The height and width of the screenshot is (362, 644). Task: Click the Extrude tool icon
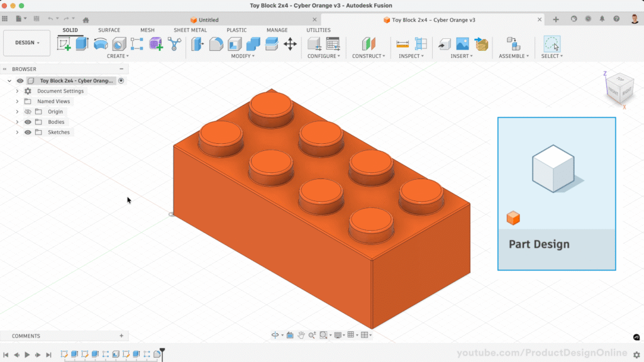tap(82, 44)
